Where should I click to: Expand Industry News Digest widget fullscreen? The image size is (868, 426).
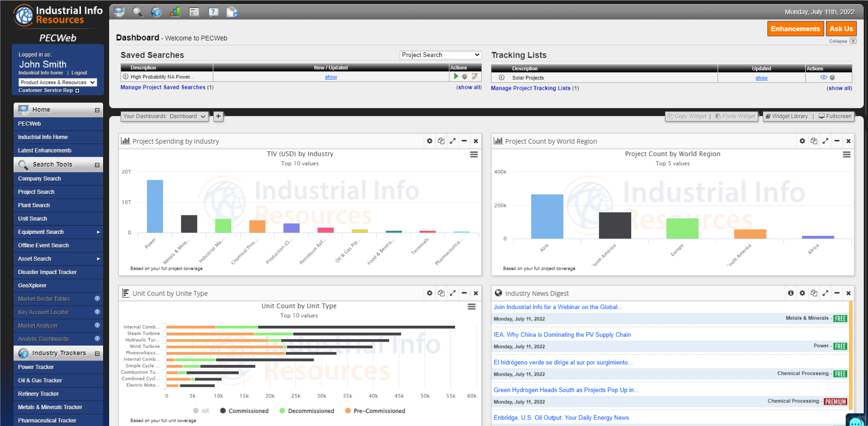[x=826, y=293]
